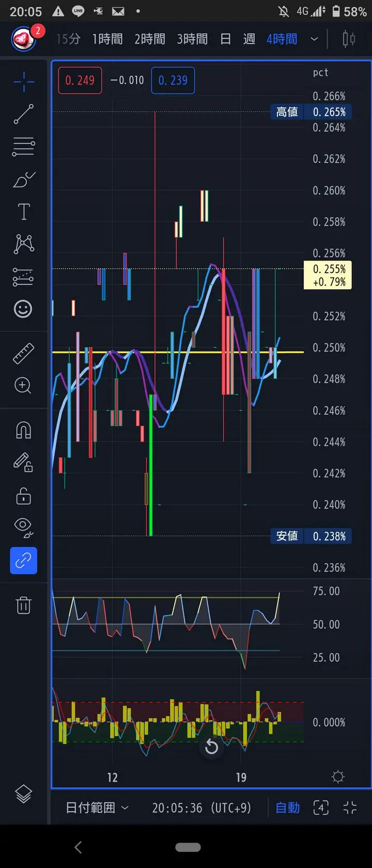
Task: Click the 75.00 oscillator scale value
Action: tap(327, 591)
